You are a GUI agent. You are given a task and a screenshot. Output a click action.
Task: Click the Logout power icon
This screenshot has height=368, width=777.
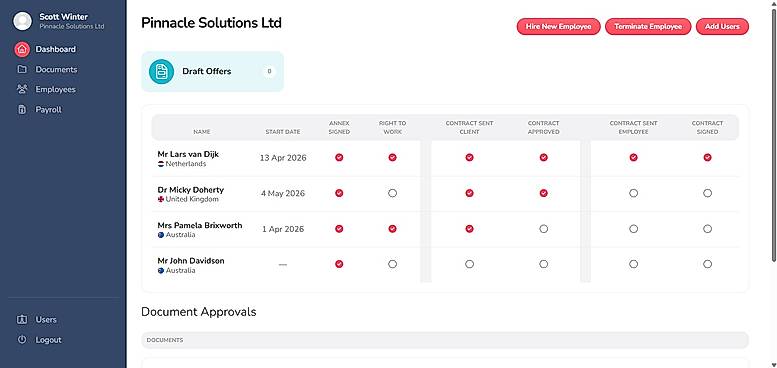point(22,340)
